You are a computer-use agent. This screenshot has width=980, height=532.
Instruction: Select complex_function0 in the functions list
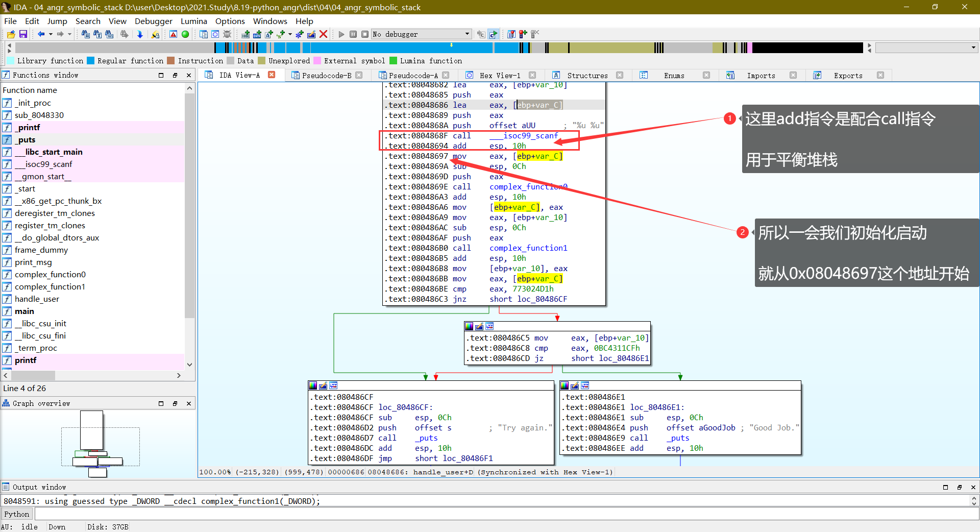click(x=50, y=274)
